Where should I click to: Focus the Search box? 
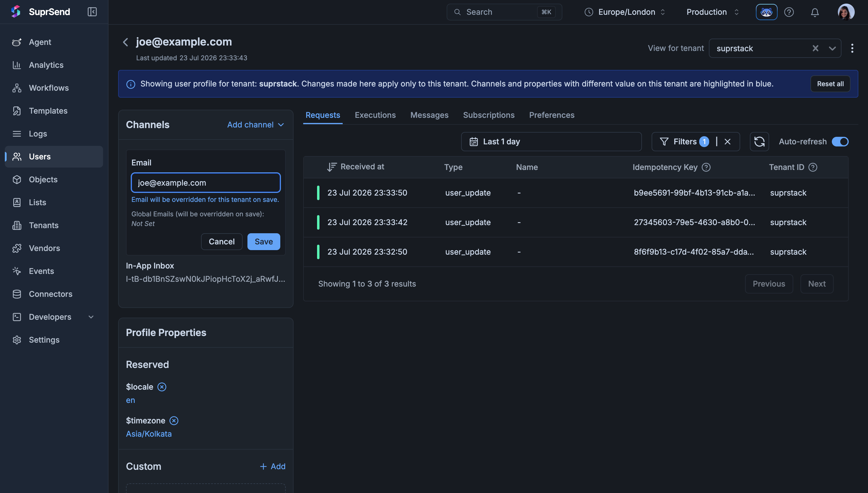point(504,12)
